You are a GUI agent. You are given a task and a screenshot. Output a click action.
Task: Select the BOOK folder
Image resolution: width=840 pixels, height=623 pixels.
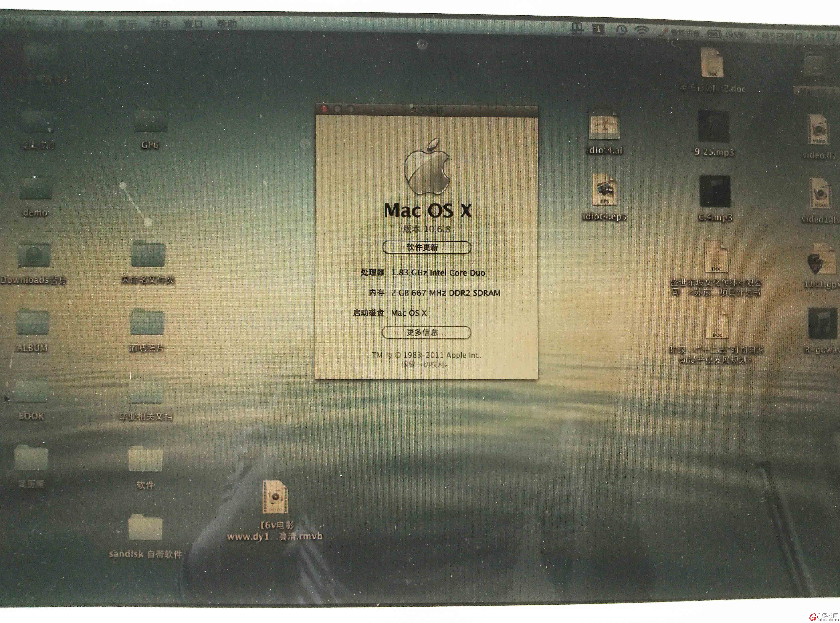[31, 391]
